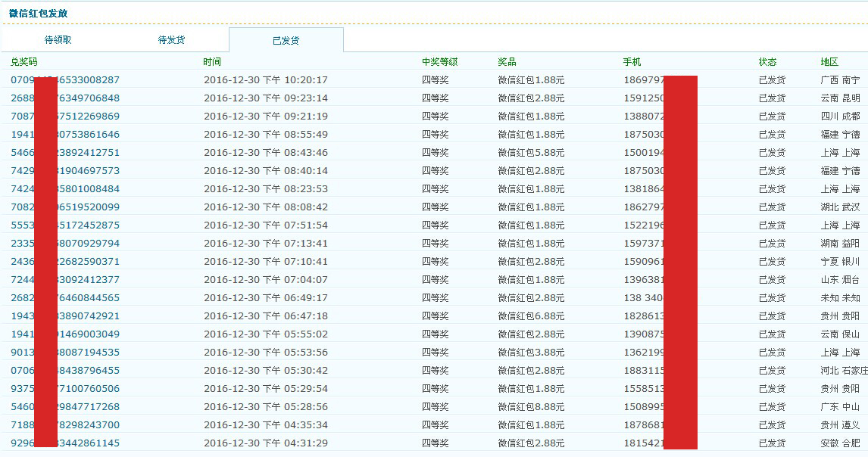The width and height of the screenshot is (868, 457).
Task: Click the 湖南 益阳 region cell
Action: coord(840,244)
